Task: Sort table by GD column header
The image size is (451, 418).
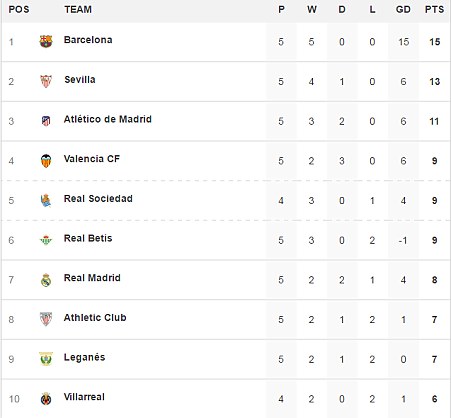Action: (x=403, y=9)
